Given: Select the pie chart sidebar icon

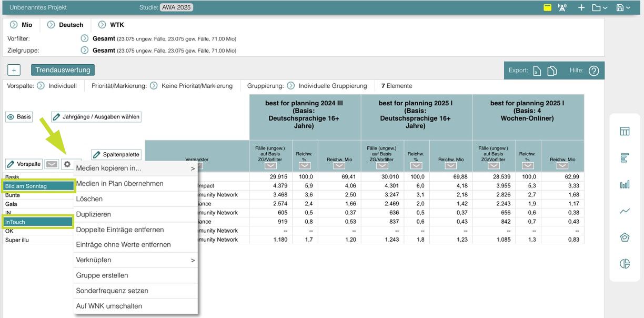Looking at the screenshot, I should 625,264.
